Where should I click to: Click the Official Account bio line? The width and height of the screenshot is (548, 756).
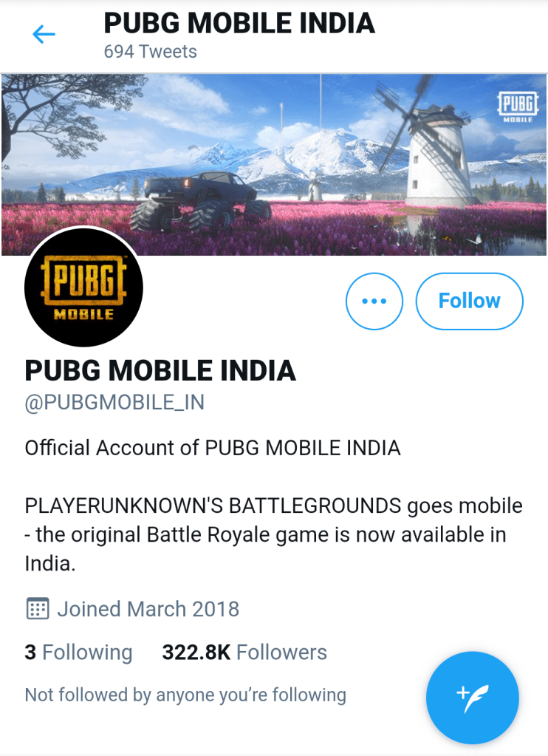[x=213, y=448]
